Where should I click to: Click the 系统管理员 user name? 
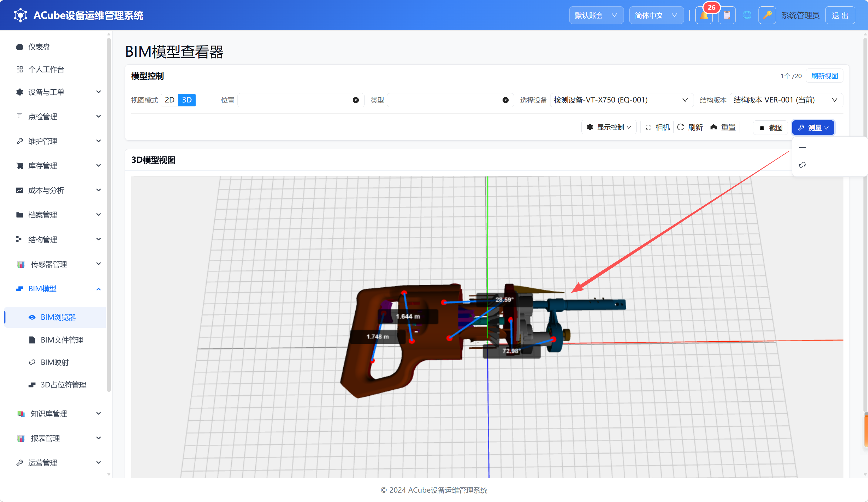(x=800, y=15)
